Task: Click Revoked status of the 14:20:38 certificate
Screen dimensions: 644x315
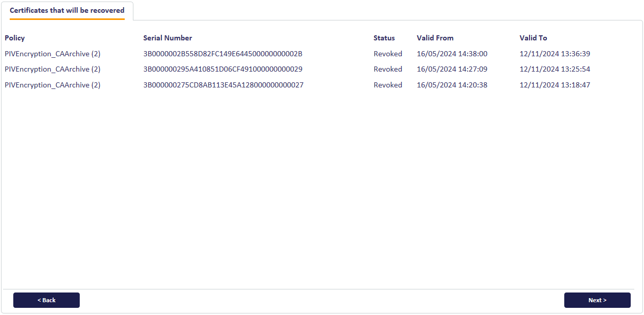Action: pos(388,85)
